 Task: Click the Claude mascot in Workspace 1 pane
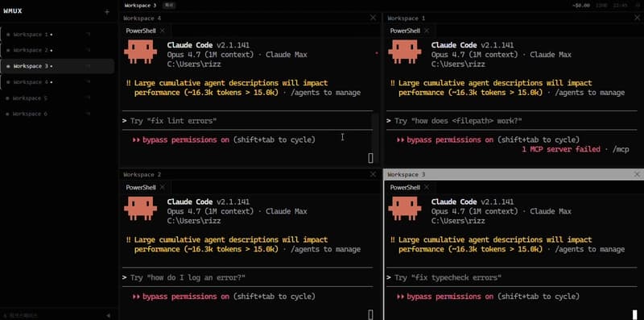(x=405, y=52)
